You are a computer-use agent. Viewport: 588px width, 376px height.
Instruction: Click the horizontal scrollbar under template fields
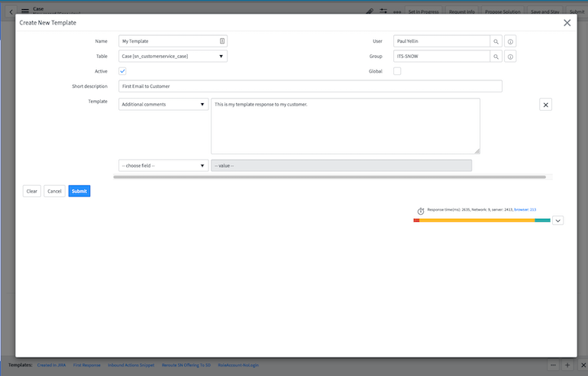(x=329, y=177)
